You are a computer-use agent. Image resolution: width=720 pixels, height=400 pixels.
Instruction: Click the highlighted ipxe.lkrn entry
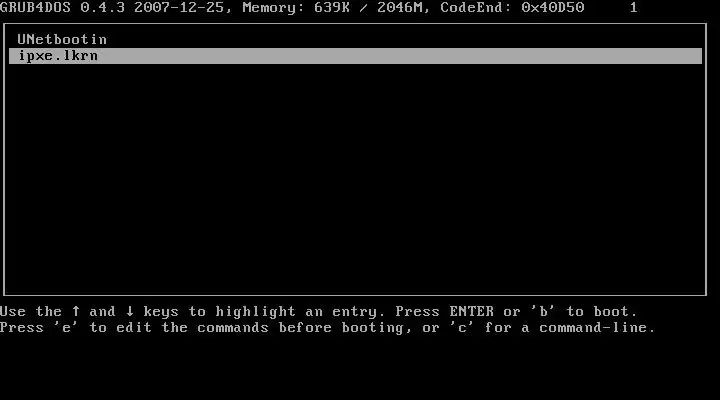click(x=355, y=56)
